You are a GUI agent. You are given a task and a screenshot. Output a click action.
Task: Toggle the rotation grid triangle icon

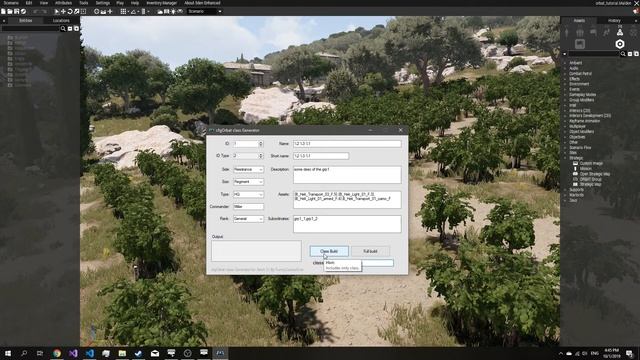[133, 11]
